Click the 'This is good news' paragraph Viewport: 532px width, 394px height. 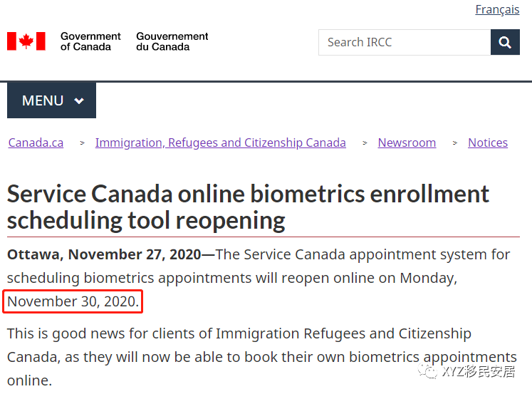(x=239, y=333)
